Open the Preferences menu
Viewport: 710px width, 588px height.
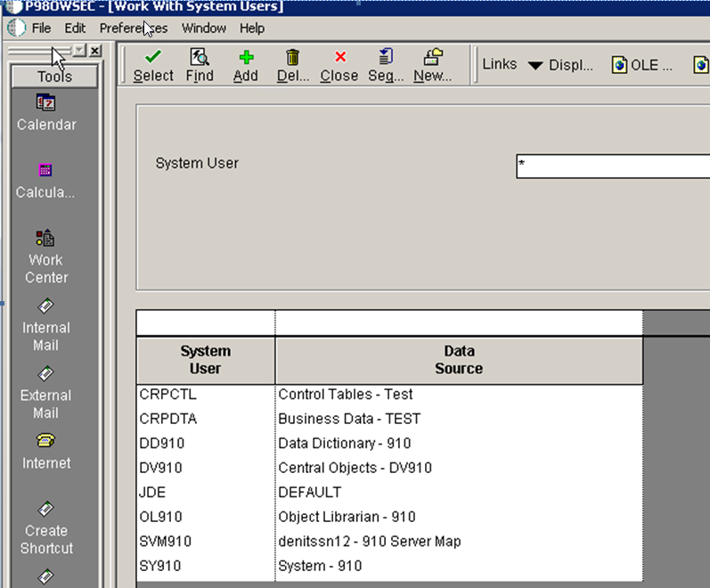tap(134, 29)
